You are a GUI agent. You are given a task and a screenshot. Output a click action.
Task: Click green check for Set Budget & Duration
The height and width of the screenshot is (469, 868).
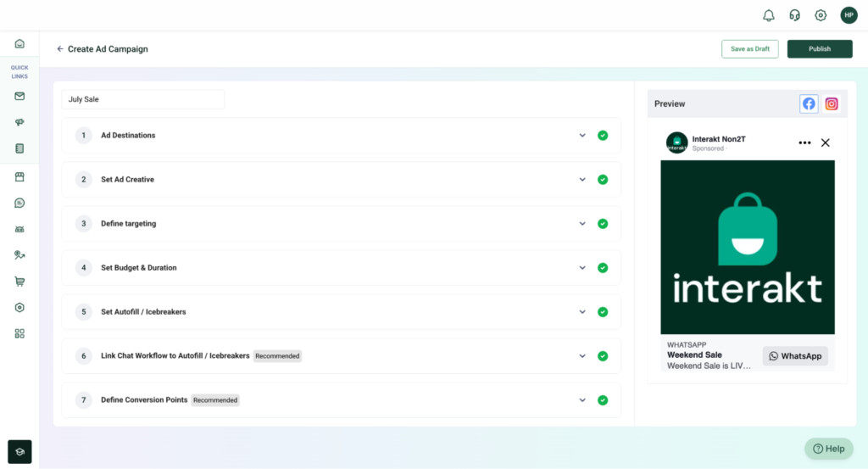[x=603, y=268]
